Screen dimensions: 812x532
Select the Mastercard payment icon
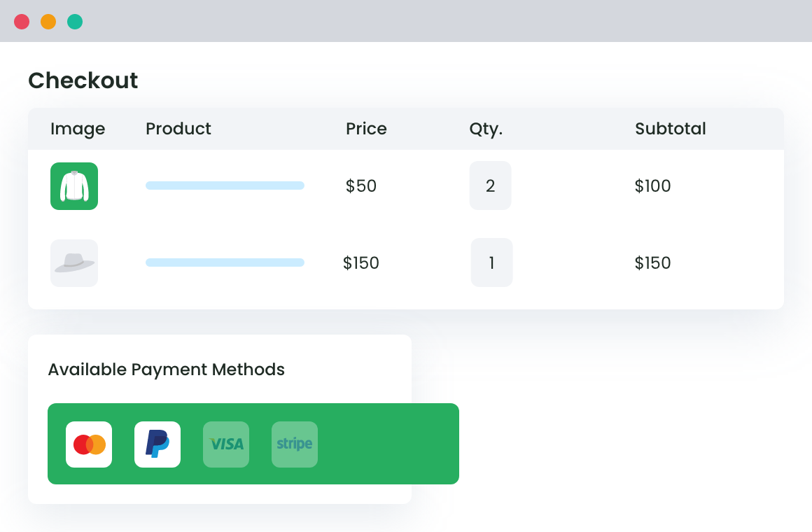pos(88,444)
